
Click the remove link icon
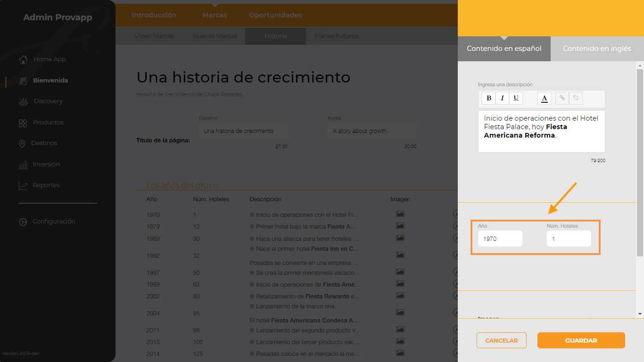(576, 98)
